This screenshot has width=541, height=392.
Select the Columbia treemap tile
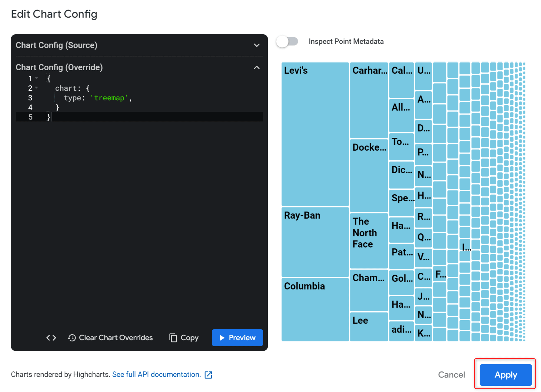click(x=315, y=309)
